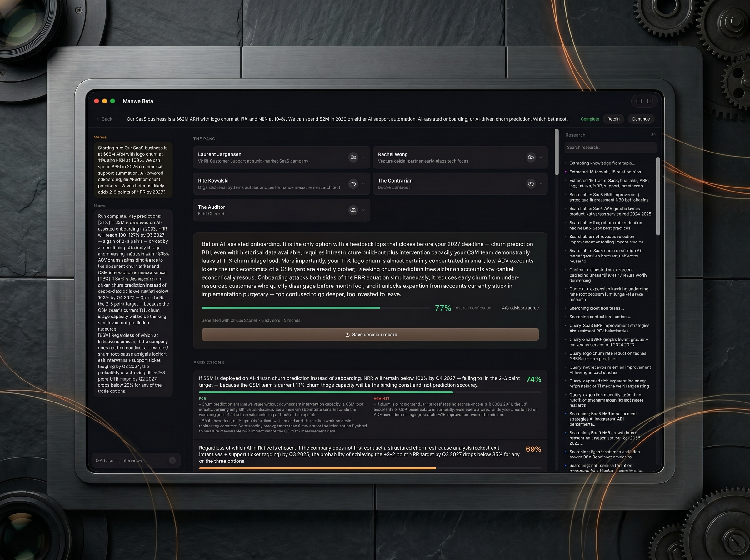Click the FOR column label

[202, 399]
